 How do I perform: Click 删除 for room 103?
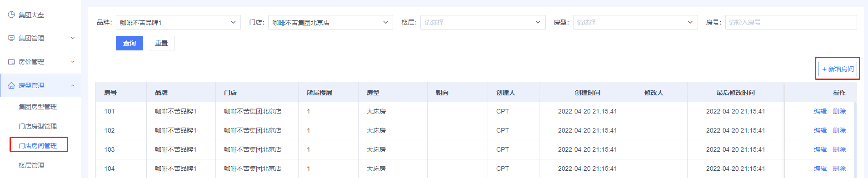tap(839, 149)
